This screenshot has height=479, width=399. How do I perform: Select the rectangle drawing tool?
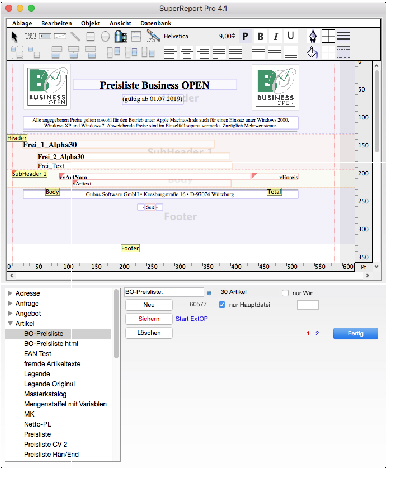(x=90, y=36)
